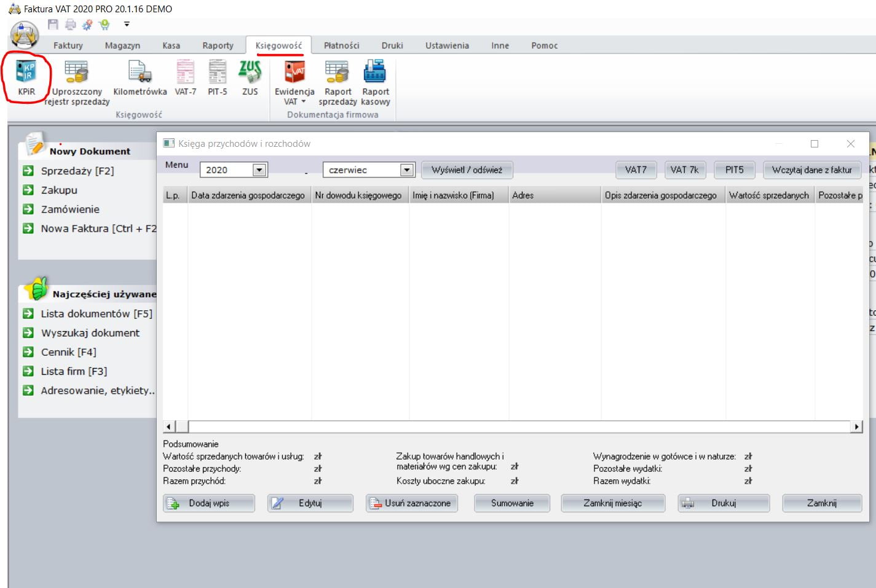Image resolution: width=876 pixels, height=588 pixels.
Task: Click the print icon in quick access toolbar
Action: tap(69, 25)
